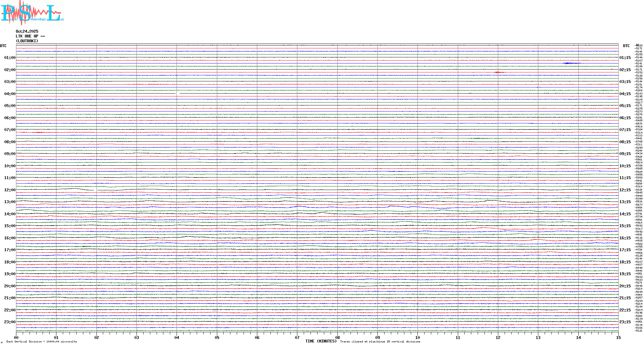Click minute 10 on the bottom axis
Viewport: 644px width, 346px height.
[x=417, y=337]
